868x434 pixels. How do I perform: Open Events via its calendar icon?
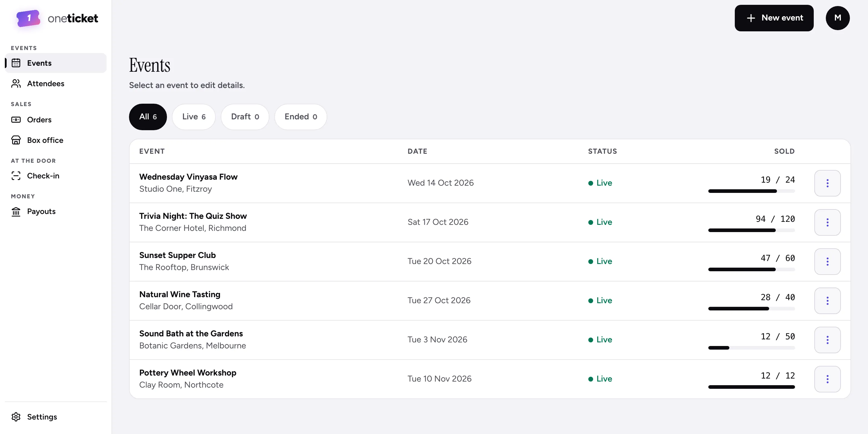(16, 63)
